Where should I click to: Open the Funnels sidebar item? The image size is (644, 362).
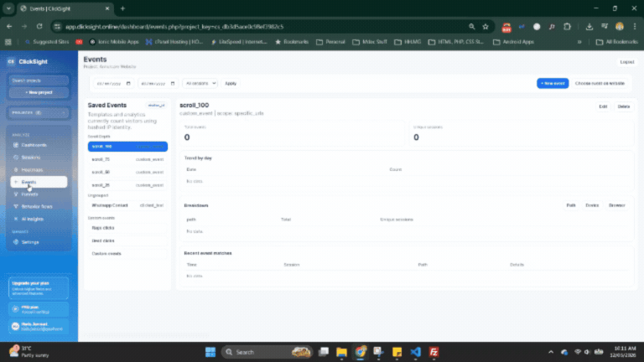point(29,194)
